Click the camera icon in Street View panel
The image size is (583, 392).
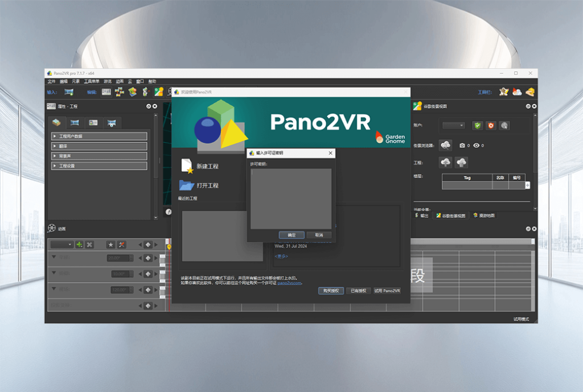[462, 146]
